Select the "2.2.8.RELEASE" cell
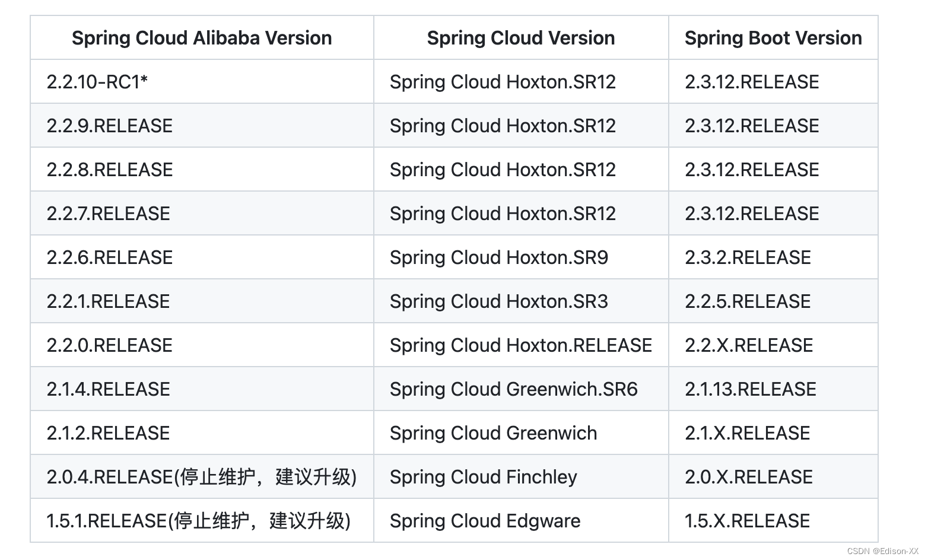The width and height of the screenshot is (928, 560). tap(202, 170)
